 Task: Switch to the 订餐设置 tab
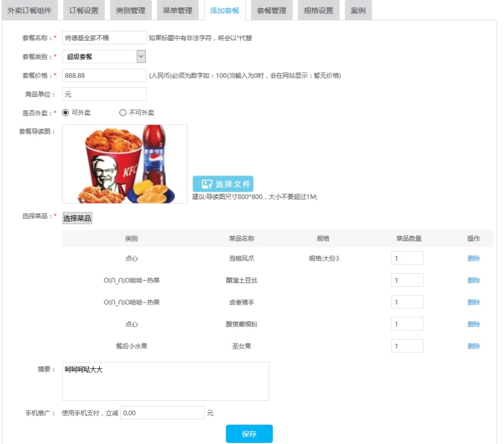[x=83, y=10]
